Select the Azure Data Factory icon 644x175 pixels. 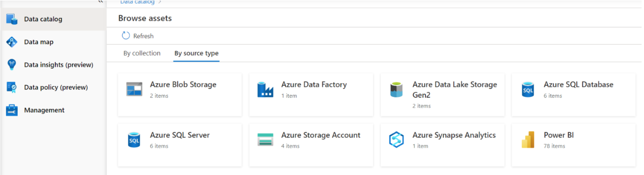265,89
